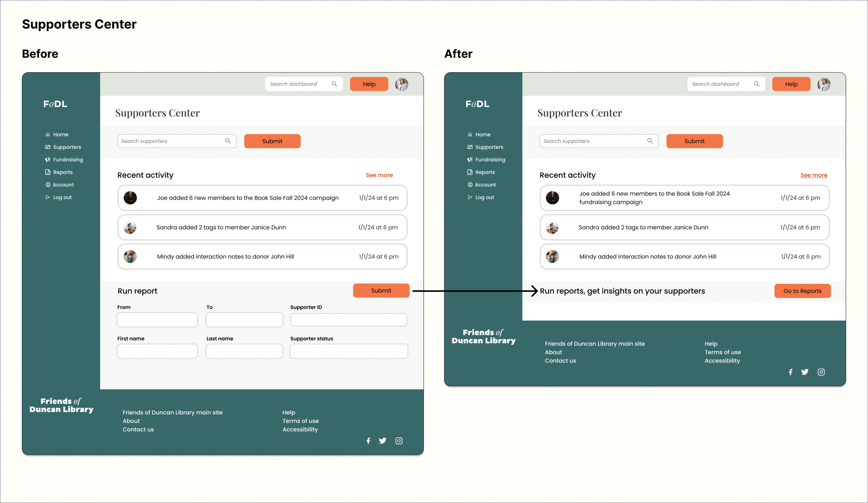Image resolution: width=868 pixels, height=503 pixels.
Task: Open Reports in the After sidebar
Action: tap(485, 172)
